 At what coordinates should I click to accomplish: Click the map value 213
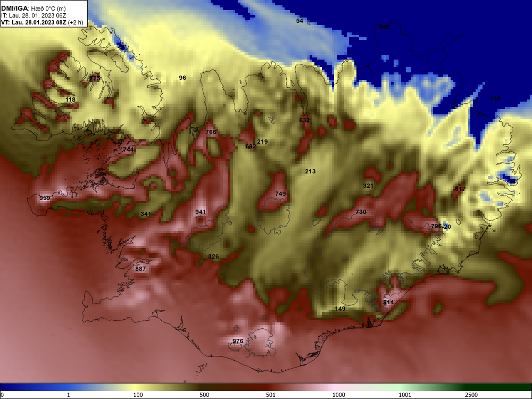click(x=310, y=171)
